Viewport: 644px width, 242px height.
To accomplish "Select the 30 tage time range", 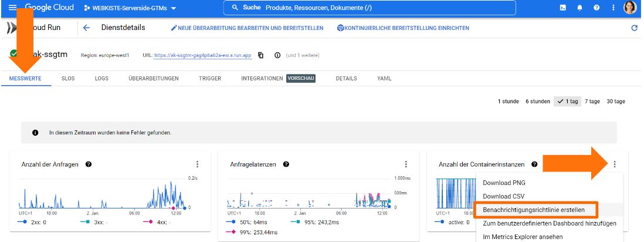I will 616,101.
